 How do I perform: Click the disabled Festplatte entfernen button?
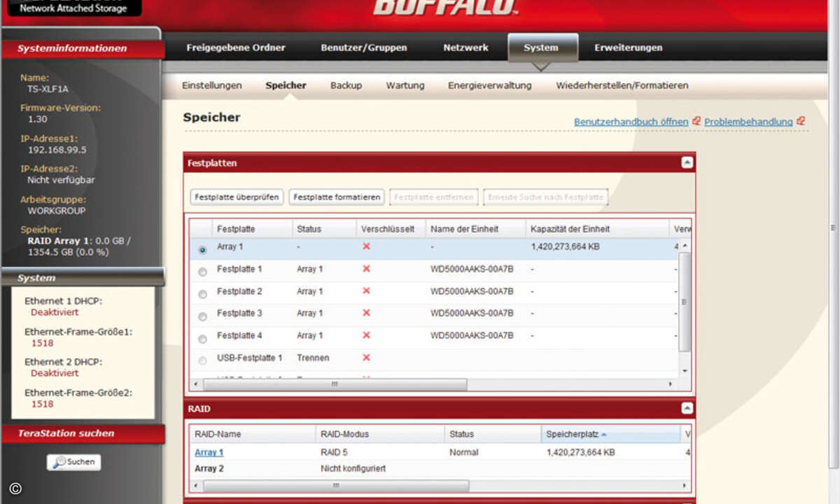434,197
